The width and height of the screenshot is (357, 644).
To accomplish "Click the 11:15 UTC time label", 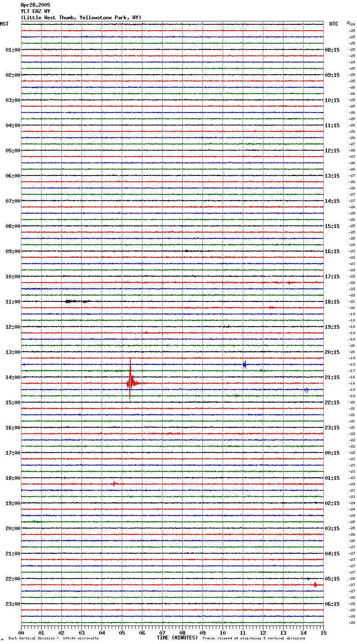I will 332,126.
